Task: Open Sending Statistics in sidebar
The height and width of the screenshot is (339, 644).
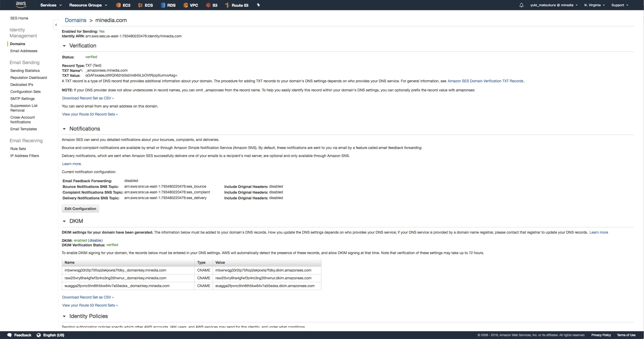Action: point(25,71)
